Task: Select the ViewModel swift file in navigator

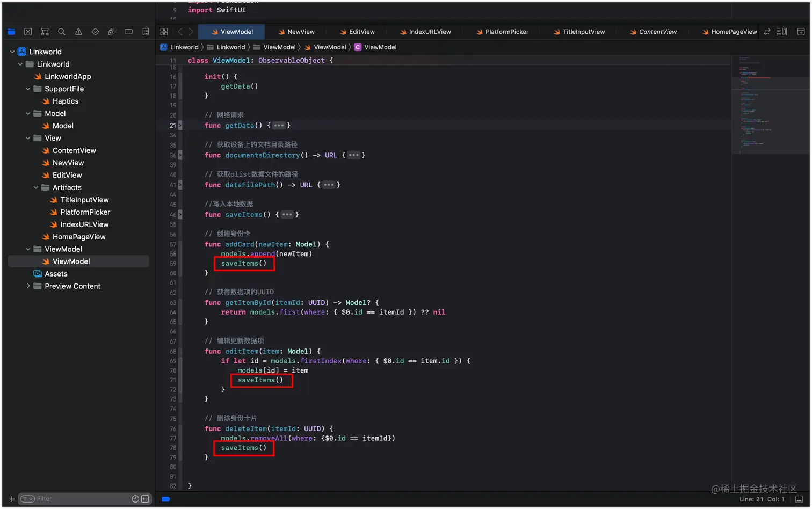Action: coord(78,261)
